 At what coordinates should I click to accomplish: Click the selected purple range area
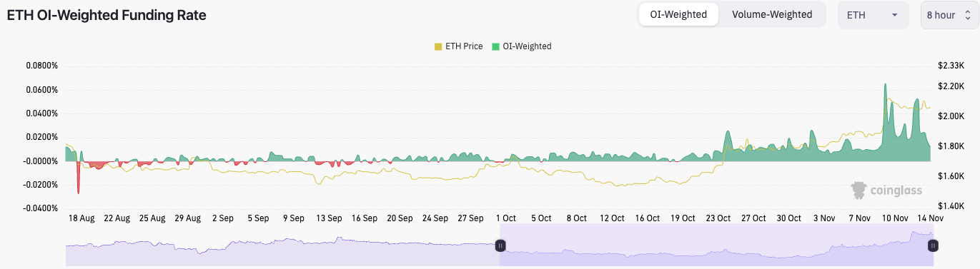tap(716, 245)
